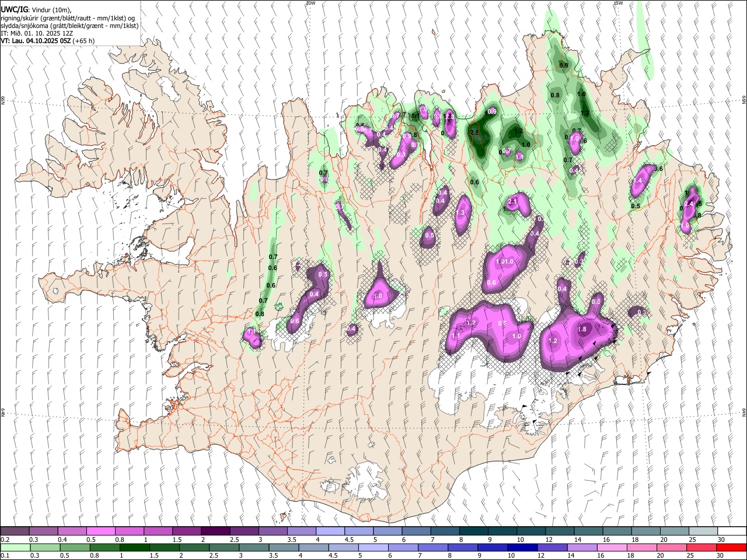
Task: Click the '15W' longitude label
Action: click(x=618, y=3)
